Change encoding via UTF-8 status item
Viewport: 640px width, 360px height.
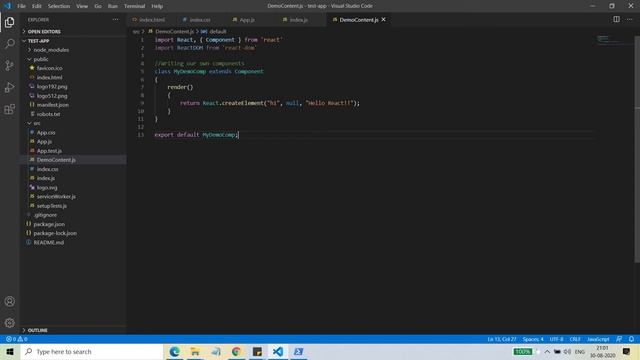click(556, 339)
